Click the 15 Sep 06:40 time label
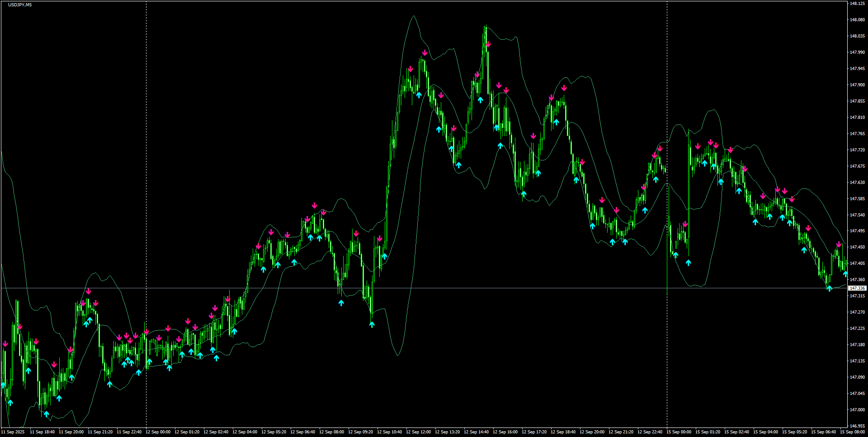This screenshot has height=437, width=868. coord(823,432)
